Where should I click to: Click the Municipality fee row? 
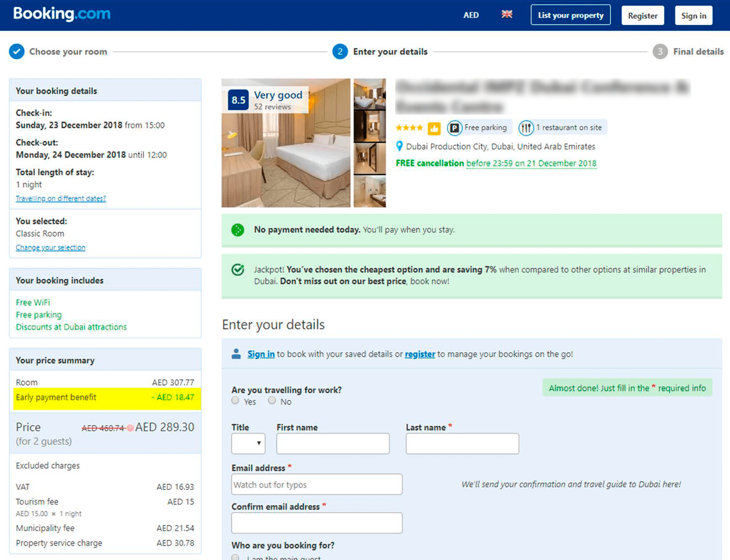105,528
